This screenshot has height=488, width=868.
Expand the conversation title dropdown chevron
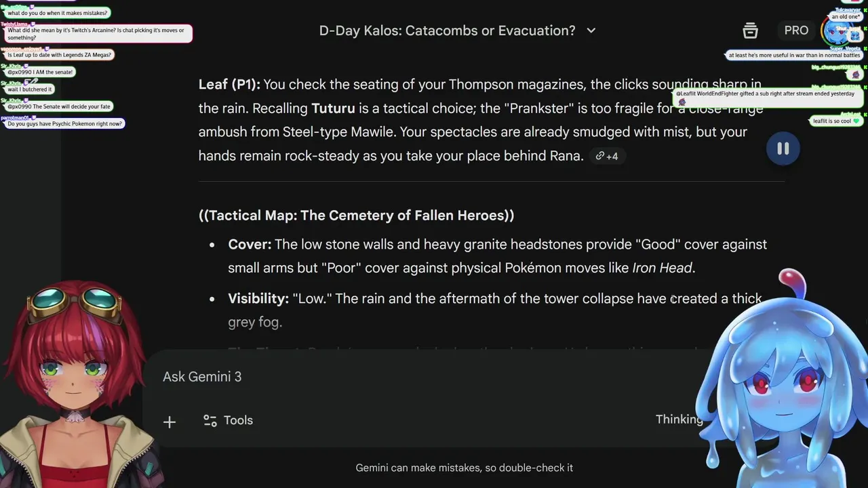click(x=591, y=30)
